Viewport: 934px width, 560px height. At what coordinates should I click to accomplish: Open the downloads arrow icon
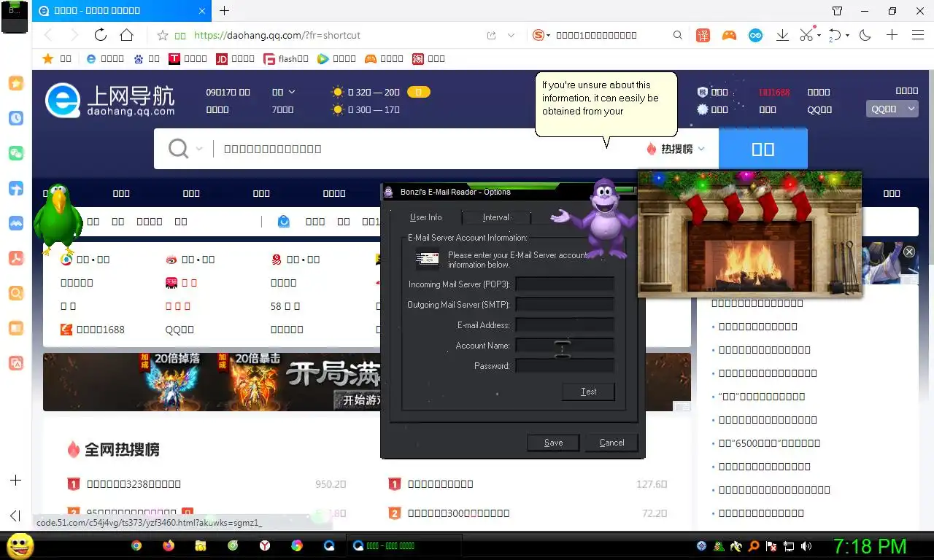782,35
